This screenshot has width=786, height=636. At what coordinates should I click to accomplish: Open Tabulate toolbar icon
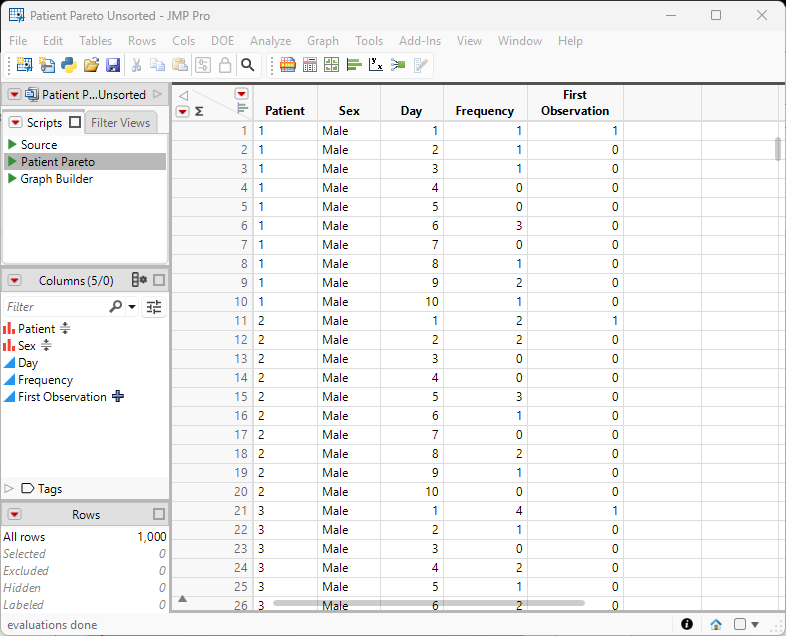310,65
